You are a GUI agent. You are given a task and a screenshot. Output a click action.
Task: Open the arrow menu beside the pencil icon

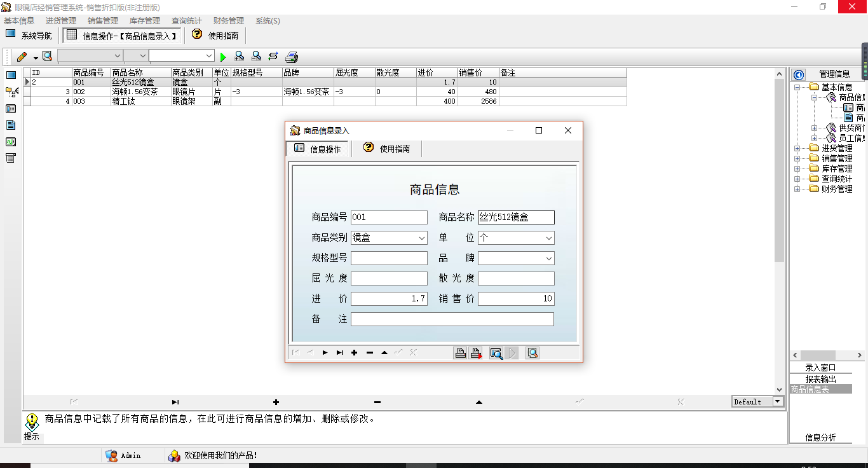point(36,57)
